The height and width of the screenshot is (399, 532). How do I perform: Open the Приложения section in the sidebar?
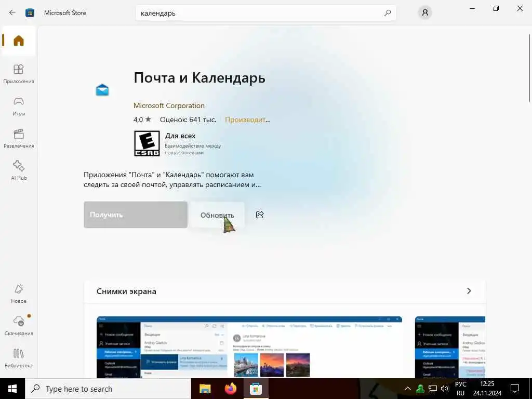click(18, 74)
